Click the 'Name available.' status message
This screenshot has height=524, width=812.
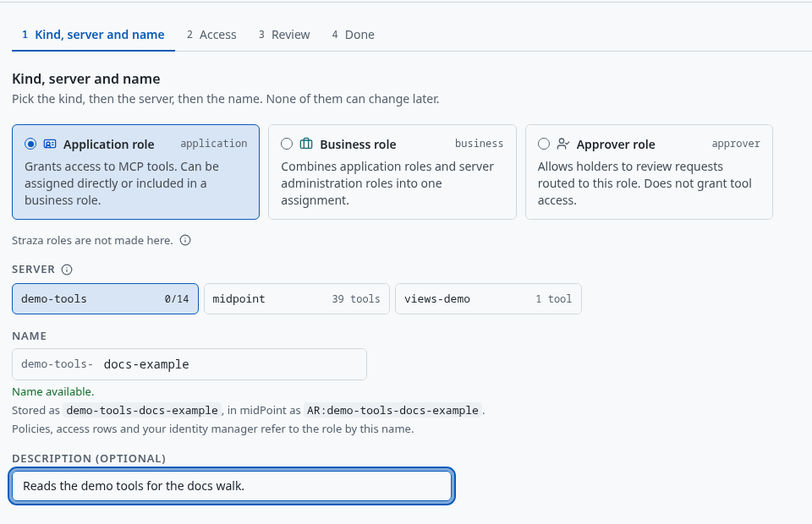[52, 391]
